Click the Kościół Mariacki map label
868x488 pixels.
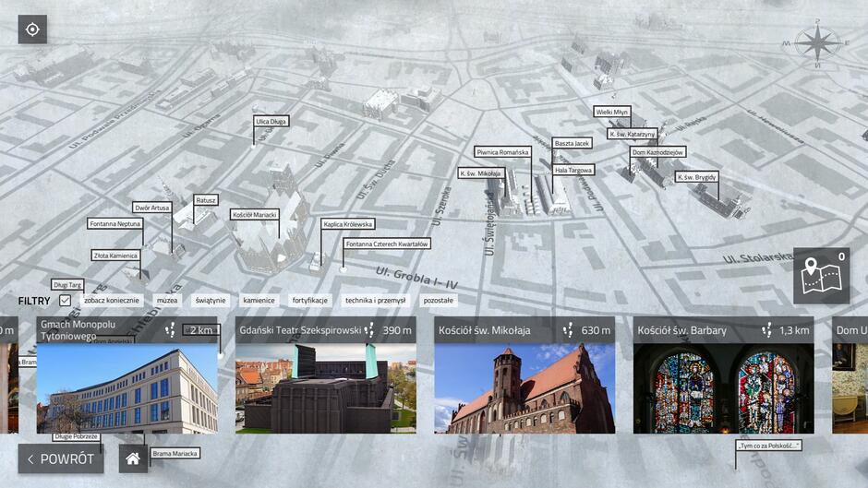[254, 215]
